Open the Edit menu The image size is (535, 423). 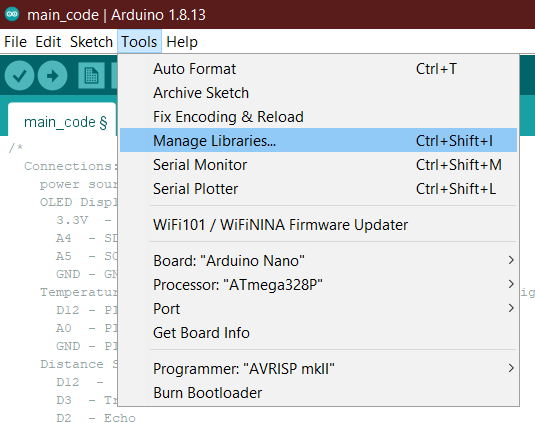pyautogui.click(x=48, y=42)
